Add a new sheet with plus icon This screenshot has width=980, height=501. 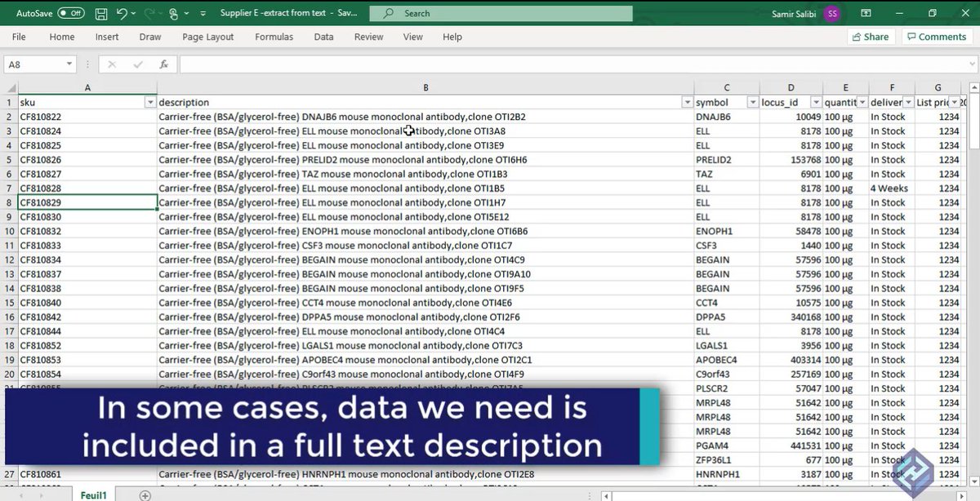coord(145,494)
